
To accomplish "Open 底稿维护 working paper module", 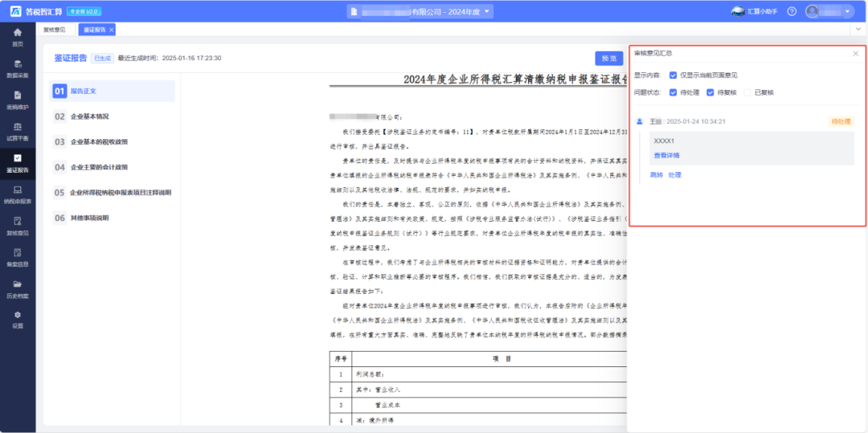I will (x=18, y=100).
